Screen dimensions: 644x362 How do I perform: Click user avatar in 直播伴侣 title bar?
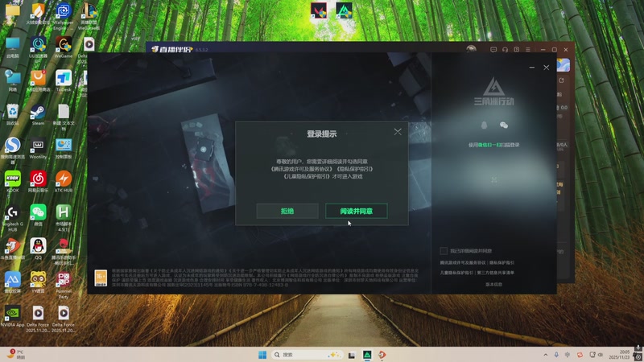click(x=471, y=49)
